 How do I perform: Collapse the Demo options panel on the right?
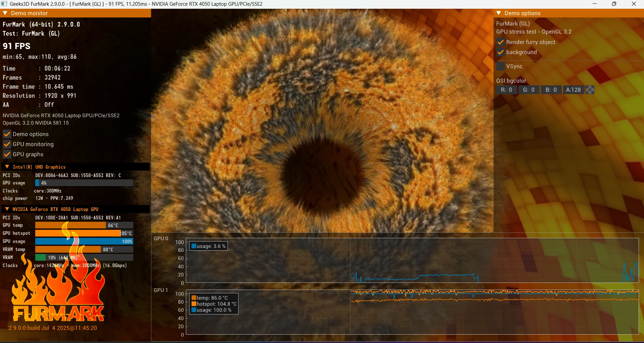[x=499, y=13]
